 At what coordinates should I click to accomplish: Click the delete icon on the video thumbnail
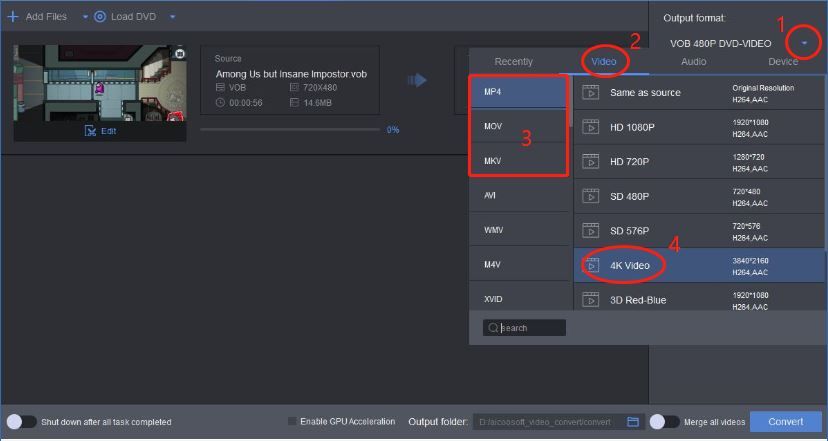pos(179,53)
